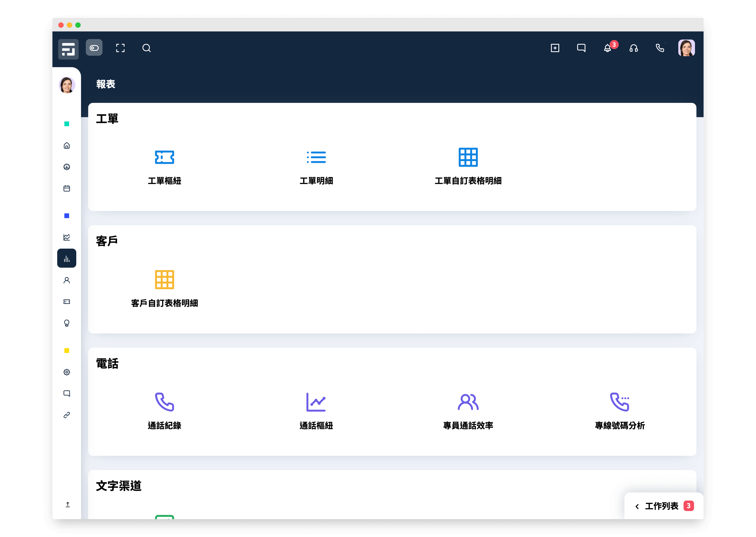This screenshot has height=537, width=756.
Task: Click the 客戶自訂表格明細 label
Action: [x=164, y=303]
